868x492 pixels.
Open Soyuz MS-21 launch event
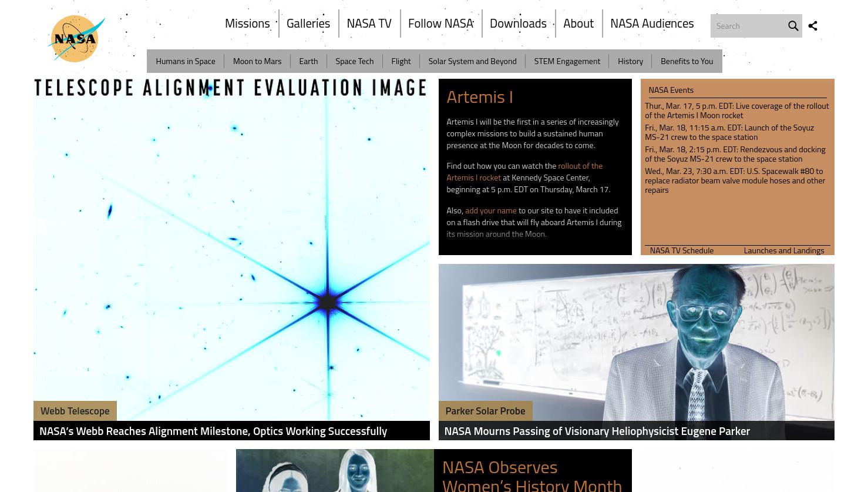pos(729,132)
